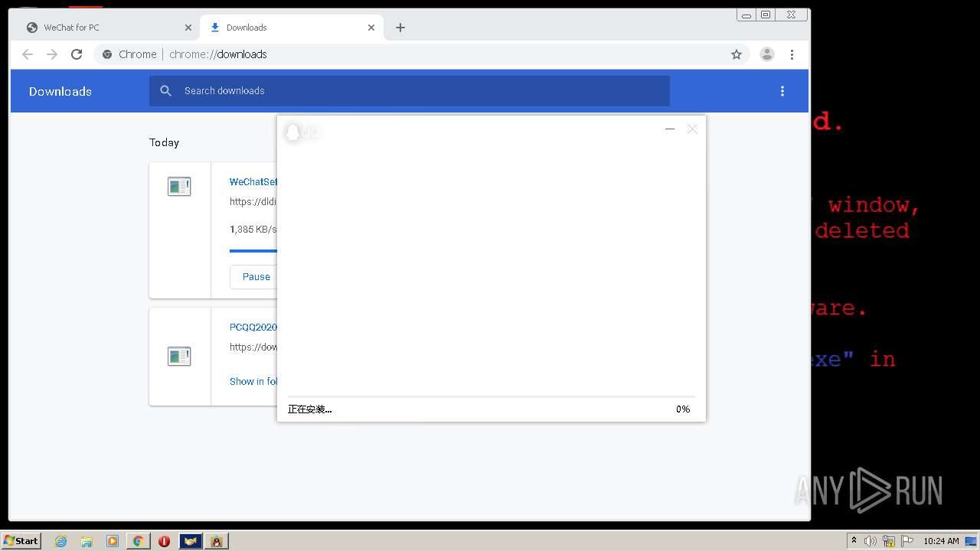
Task: Click the Search downloads field
Action: (410, 91)
